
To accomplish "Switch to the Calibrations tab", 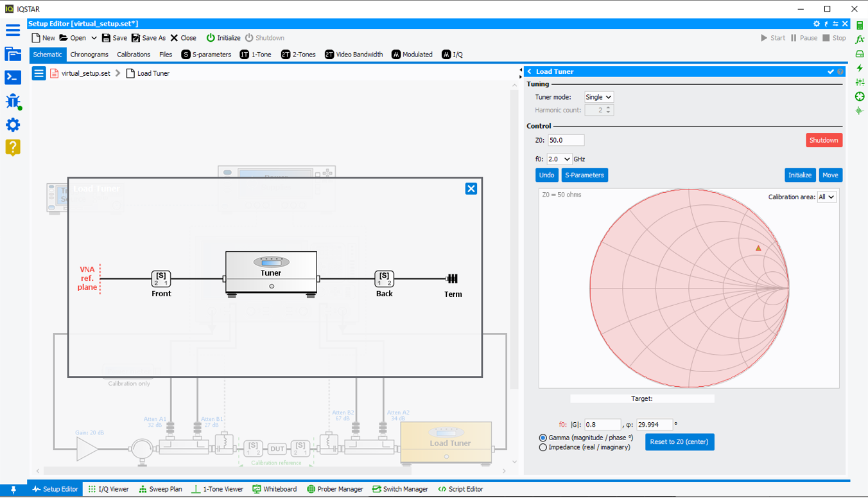I will click(134, 55).
